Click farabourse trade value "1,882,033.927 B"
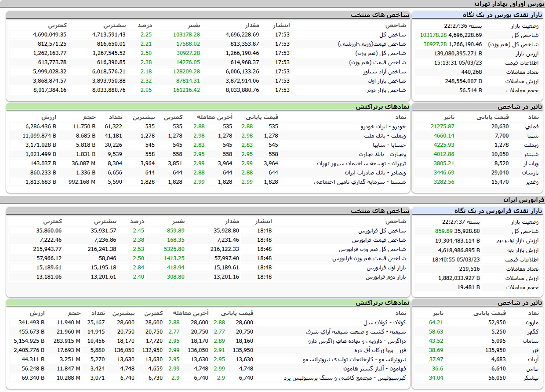Screen dimensions: 545x392 point(459,278)
